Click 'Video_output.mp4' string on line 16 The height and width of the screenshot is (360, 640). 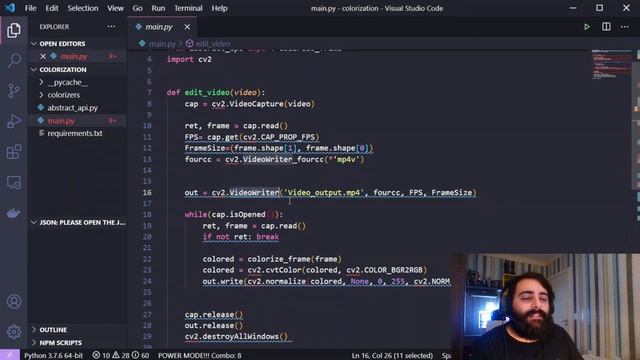click(323, 193)
